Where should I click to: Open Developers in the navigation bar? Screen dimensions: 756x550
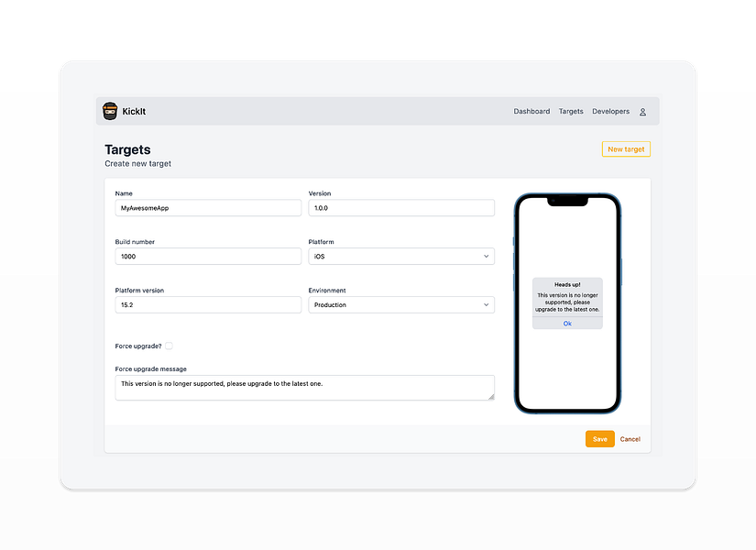pos(611,111)
